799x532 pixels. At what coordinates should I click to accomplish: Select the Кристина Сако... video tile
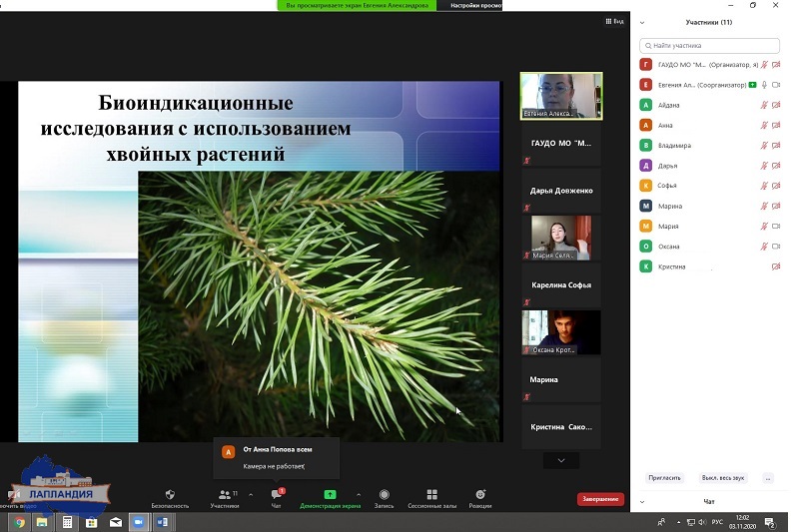(561, 426)
